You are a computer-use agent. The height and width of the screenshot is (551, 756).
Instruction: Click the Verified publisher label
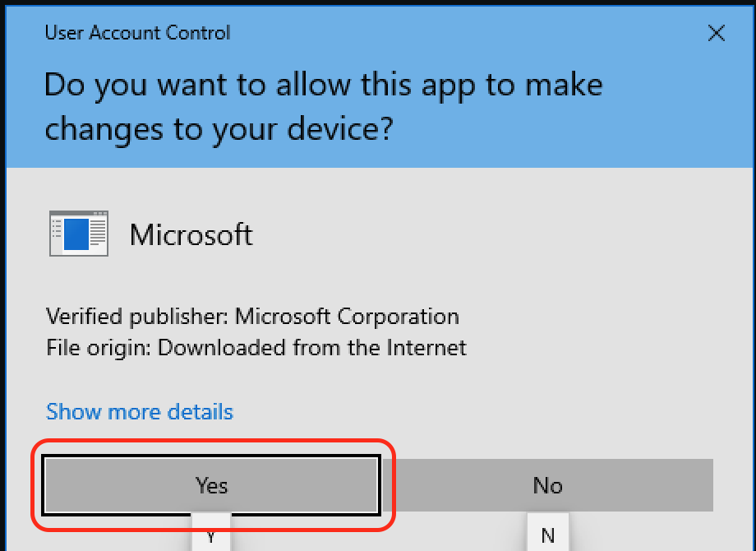coord(138,317)
